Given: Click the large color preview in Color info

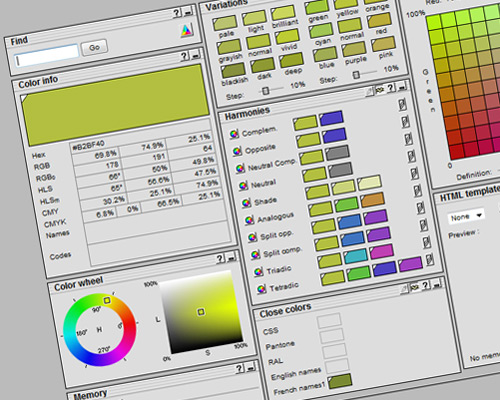Looking at the screenshot, I should coord(115,105).
